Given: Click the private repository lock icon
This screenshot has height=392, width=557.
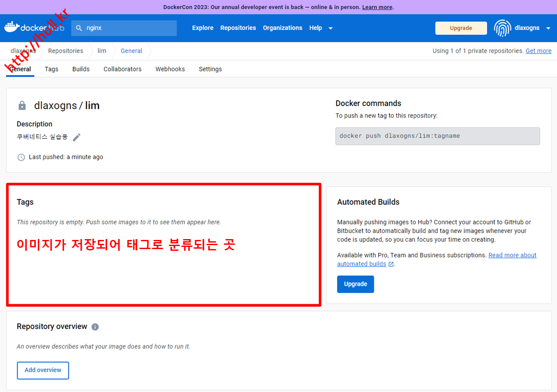Looking at the screenshot, I should click(x=22, y=106).
